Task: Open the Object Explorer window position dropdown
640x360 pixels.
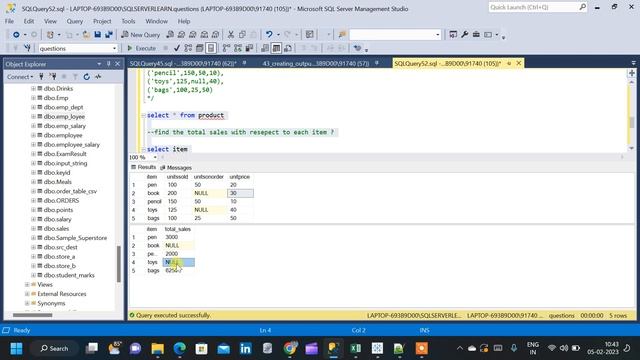Action: pos(99,64)
